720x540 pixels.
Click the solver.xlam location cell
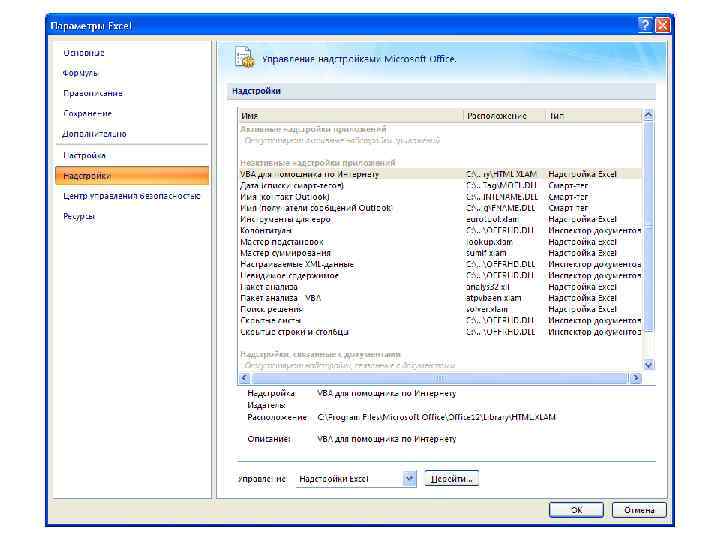coord(485,309)
